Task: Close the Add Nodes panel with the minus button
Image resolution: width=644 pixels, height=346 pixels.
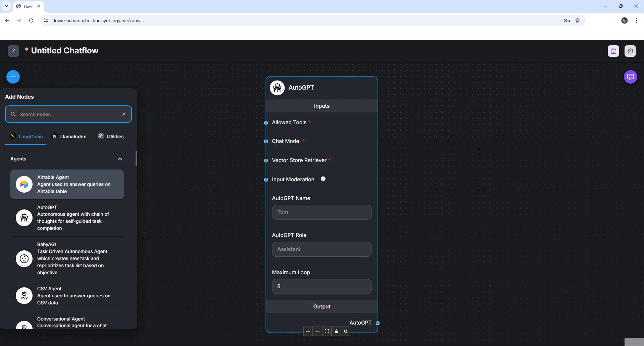Action: click(13, 77)
